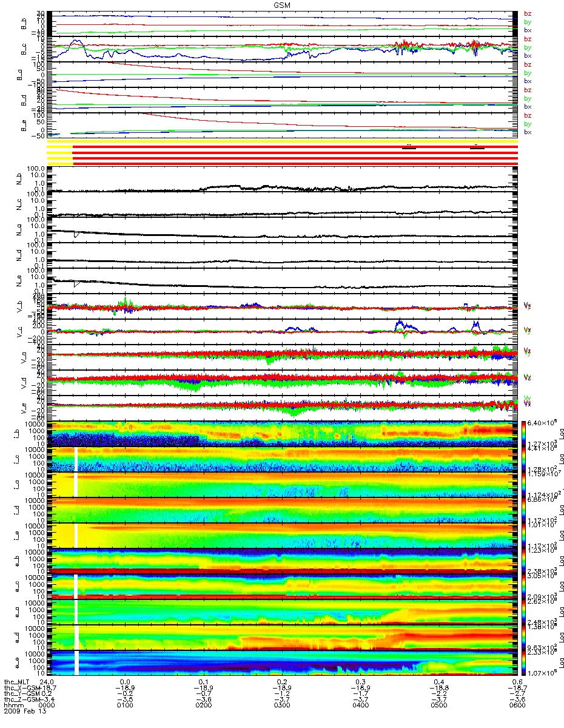Click the green by legend of B_c panel
The height and width of the screenshot is (728, 564).
(x=528, y=47)
